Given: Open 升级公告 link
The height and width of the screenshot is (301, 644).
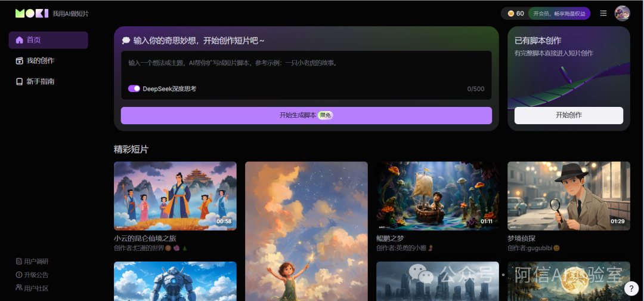Looking at the screenshot, I should click(32, 275).
